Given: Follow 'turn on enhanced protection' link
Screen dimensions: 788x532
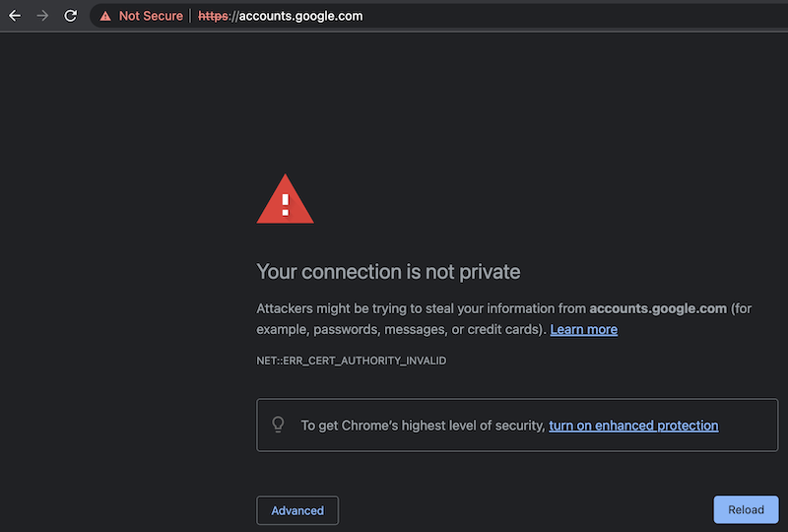Looking at the screenshot, I should [x=633, y=426].
